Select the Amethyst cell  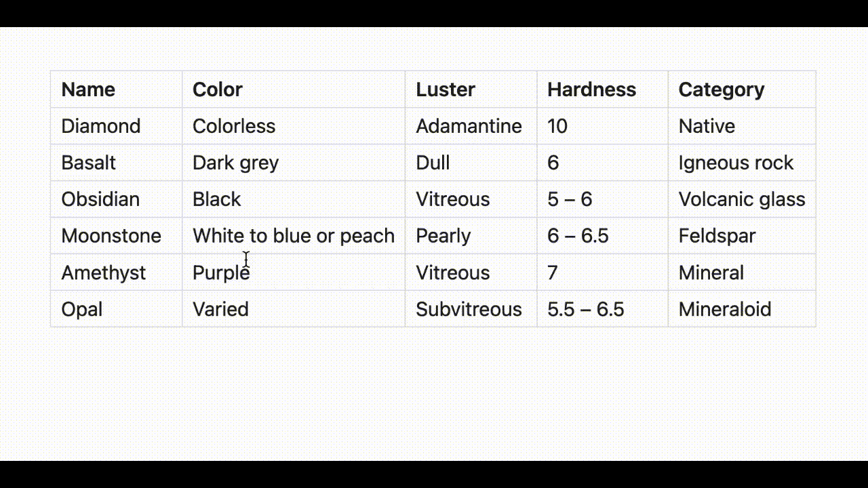point(104,272)
